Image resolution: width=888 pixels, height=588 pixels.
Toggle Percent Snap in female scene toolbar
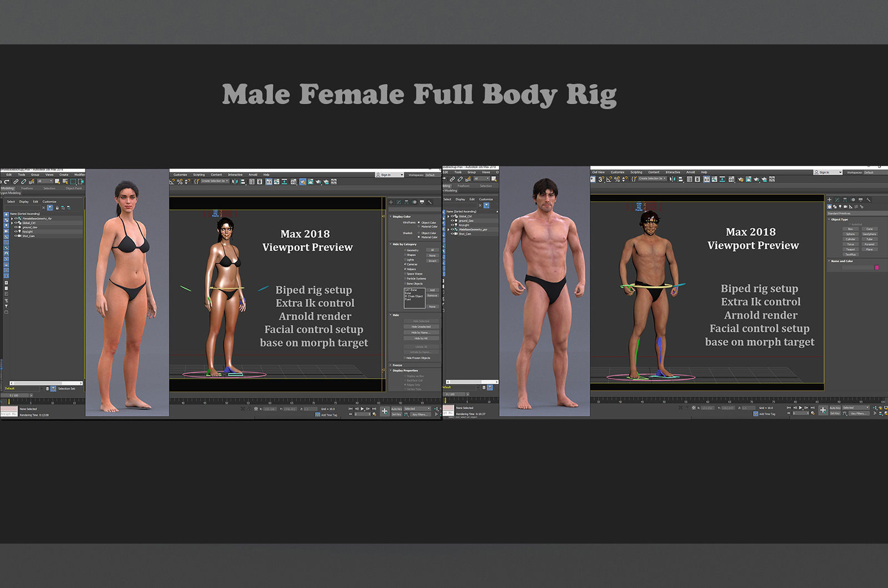[x=180, y=181]
